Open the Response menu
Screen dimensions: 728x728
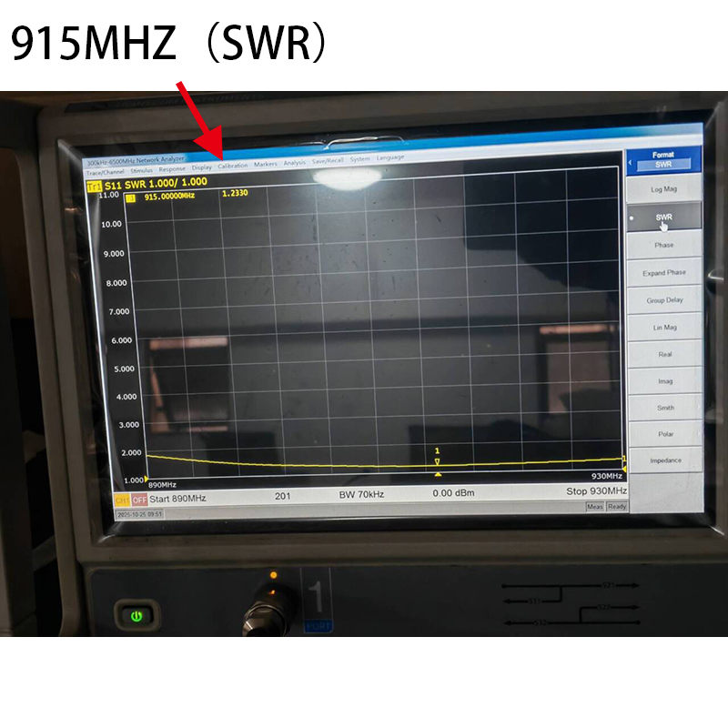(172, 169)
